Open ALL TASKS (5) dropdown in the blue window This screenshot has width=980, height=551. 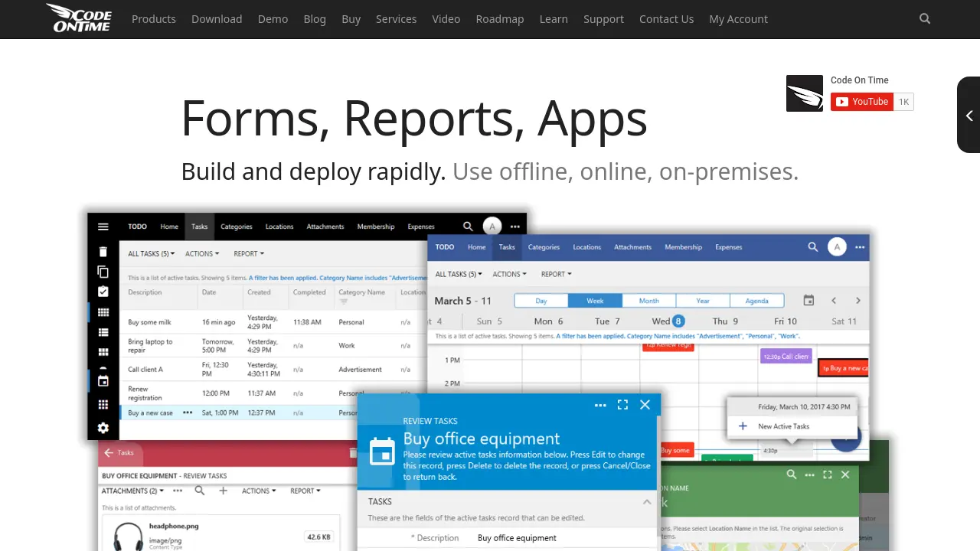459,274
